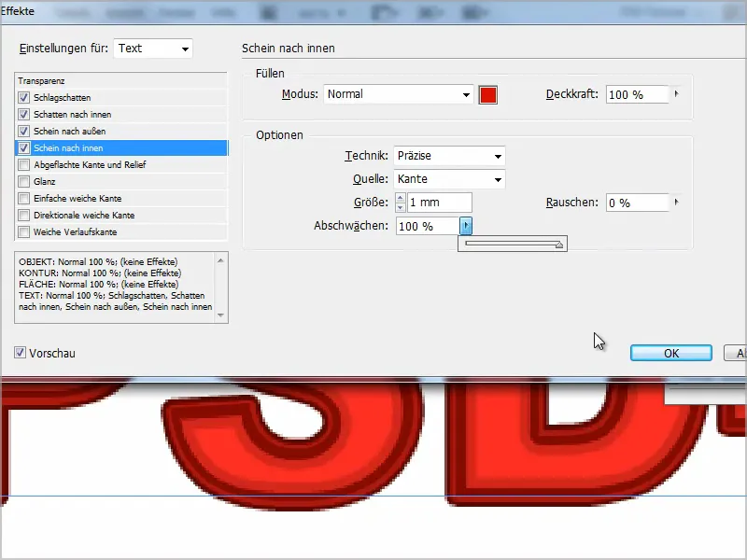
Task: Click the Abschwächen popup slider track
Action: [512, 244]
